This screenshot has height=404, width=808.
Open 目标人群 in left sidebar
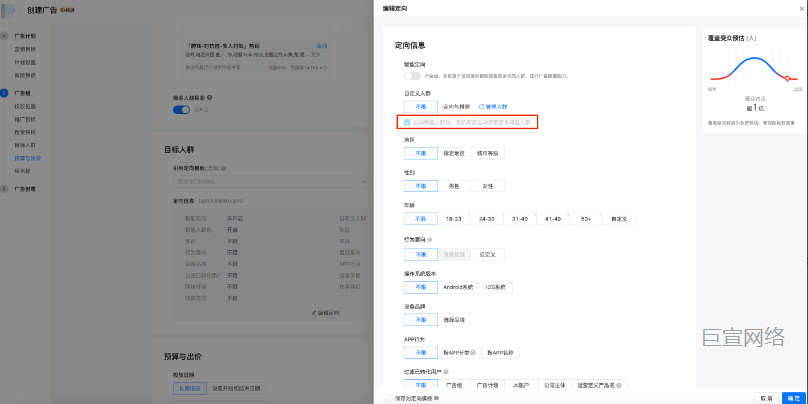(x=25, y=145)
